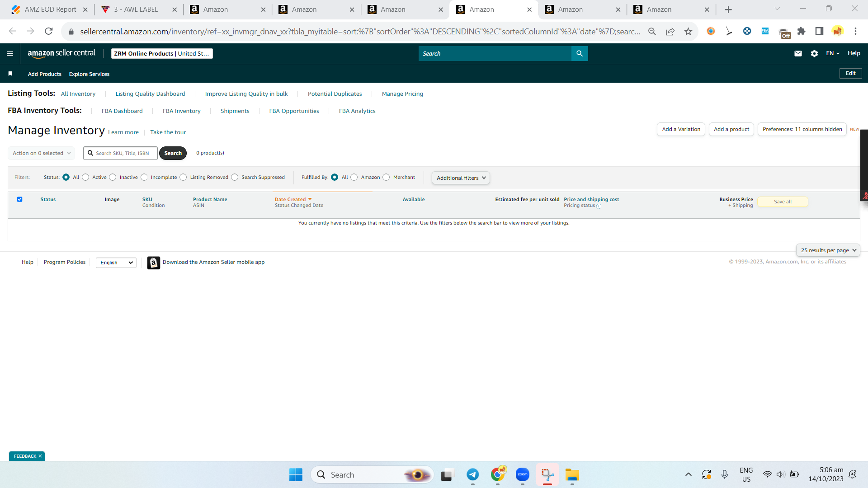
Task: Switch to the 3 - AWL LABEL tab
Action: pyautogui.click(x=139, y=9)
